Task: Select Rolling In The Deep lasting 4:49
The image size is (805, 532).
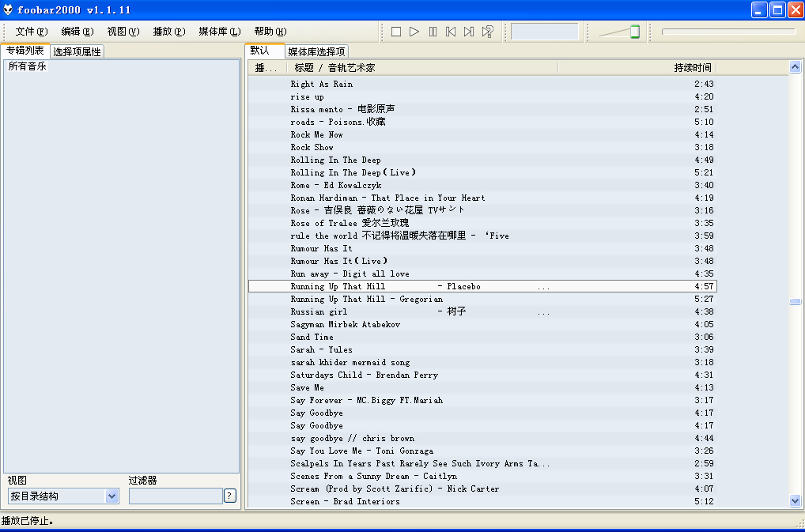Action: coord(482,160)
